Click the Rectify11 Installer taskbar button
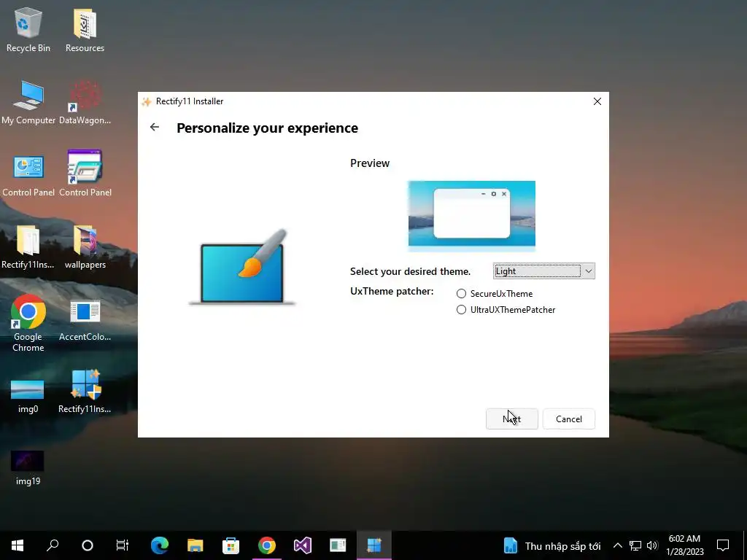747x560 pixels. [x=374, y=545]
